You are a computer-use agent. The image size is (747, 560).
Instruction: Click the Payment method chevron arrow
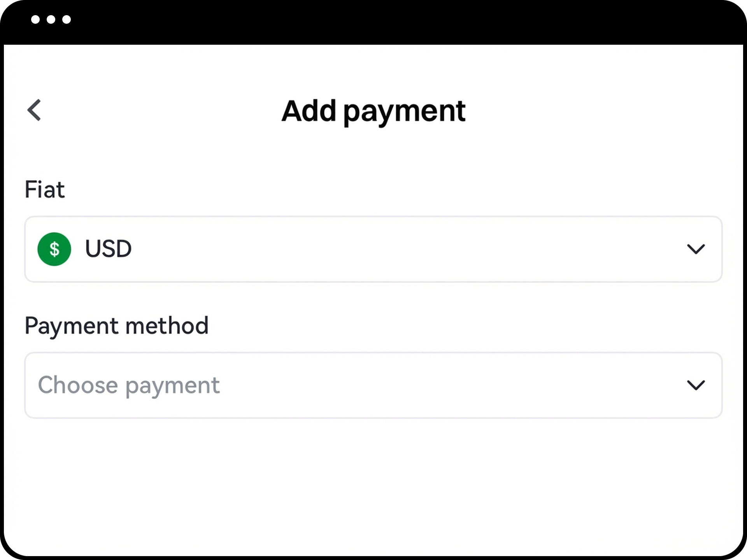[x=696, y=385]
